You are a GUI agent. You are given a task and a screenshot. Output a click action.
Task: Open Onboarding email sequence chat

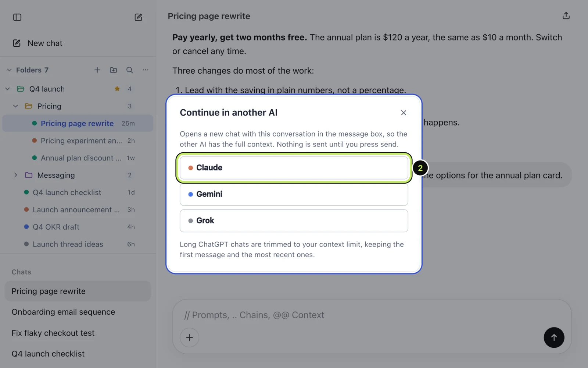pyautogui.click(x=78, y=312)
